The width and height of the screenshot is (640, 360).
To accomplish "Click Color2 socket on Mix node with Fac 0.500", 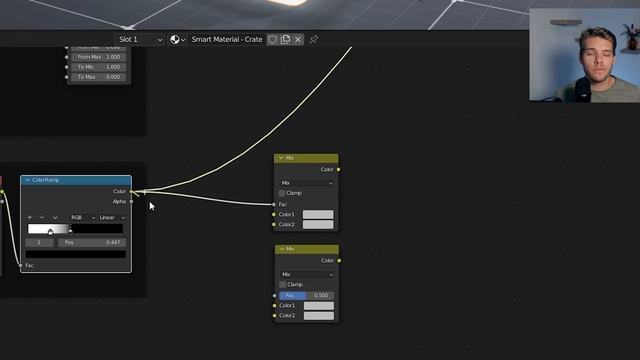I will 274,316.
